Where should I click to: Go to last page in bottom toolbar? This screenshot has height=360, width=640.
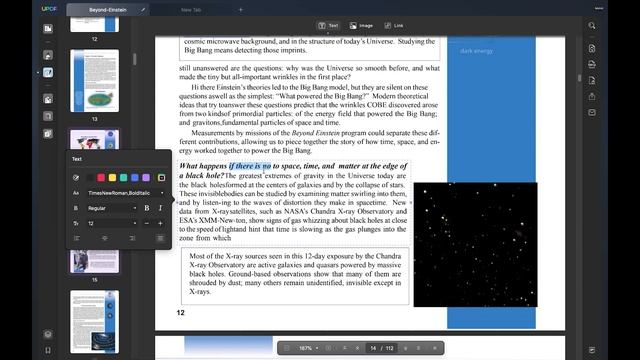(x=418, y=348)
